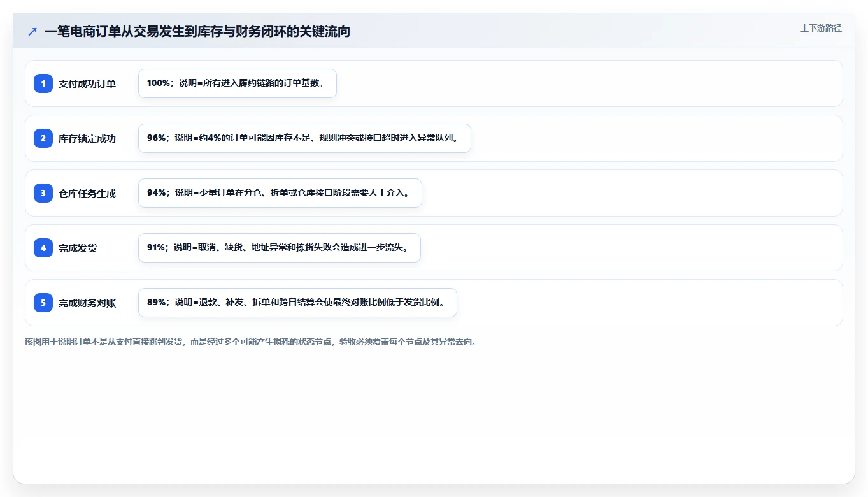868x497 pixels.
Task: Click the arrow icon beside the flow title
Action: (x=32, y=31)
